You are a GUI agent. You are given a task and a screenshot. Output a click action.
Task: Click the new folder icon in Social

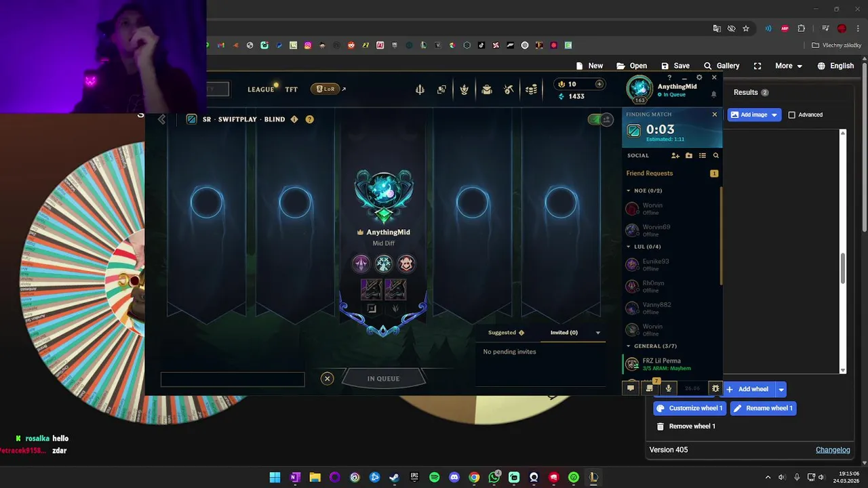689,155
